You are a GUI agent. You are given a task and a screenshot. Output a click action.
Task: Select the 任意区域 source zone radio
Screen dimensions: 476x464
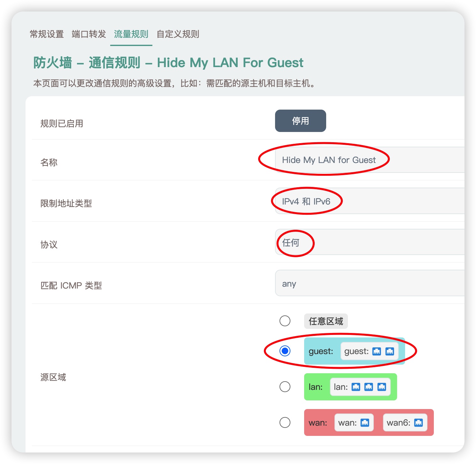coord(285,321)
